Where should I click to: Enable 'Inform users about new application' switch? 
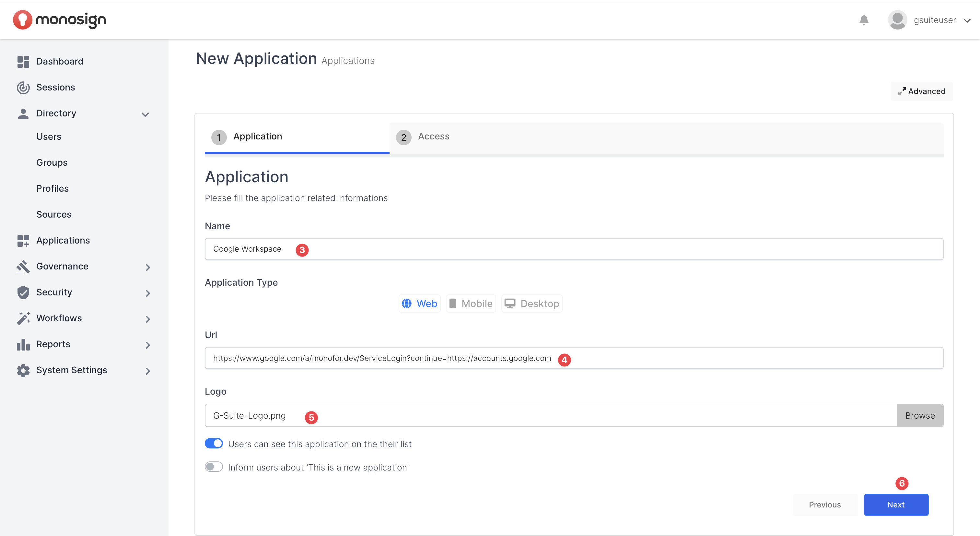(x=214, y=467)
